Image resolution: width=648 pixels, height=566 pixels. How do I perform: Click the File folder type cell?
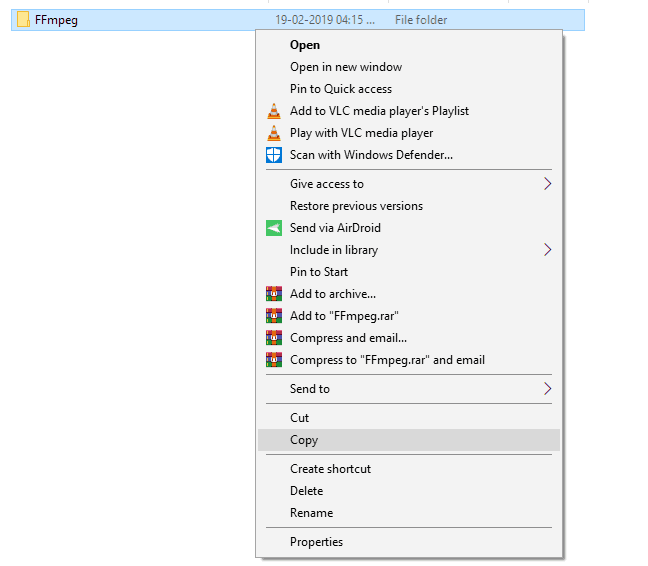tap(421, 20)
